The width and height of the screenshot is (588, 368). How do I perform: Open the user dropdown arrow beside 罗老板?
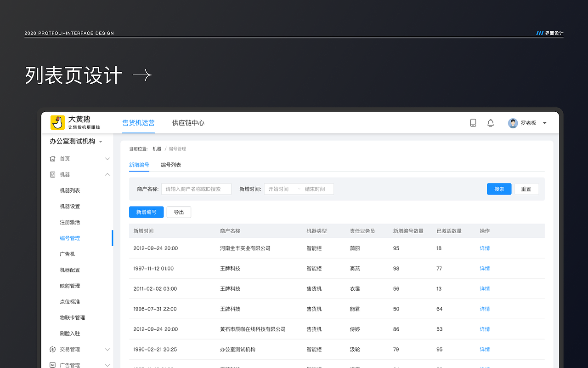click(x=545, y=123)
